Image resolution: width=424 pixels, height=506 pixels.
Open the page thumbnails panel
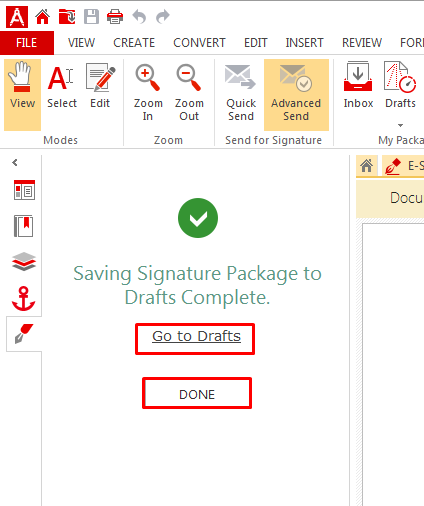click(24, 190)
